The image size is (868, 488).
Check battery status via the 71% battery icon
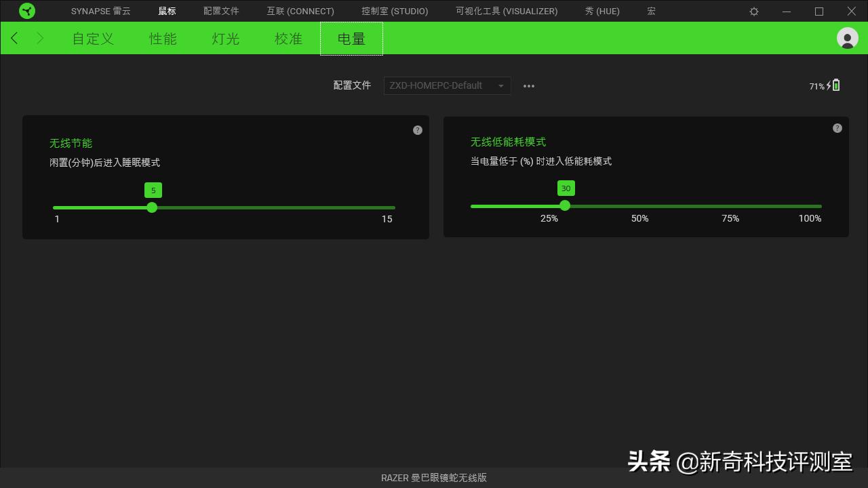pyautogui.click(x=824, y=85)
